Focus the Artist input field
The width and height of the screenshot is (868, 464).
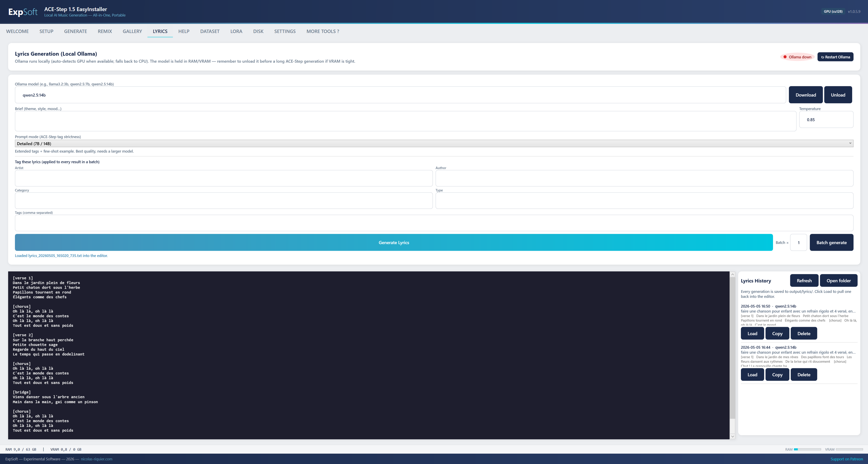224,178
